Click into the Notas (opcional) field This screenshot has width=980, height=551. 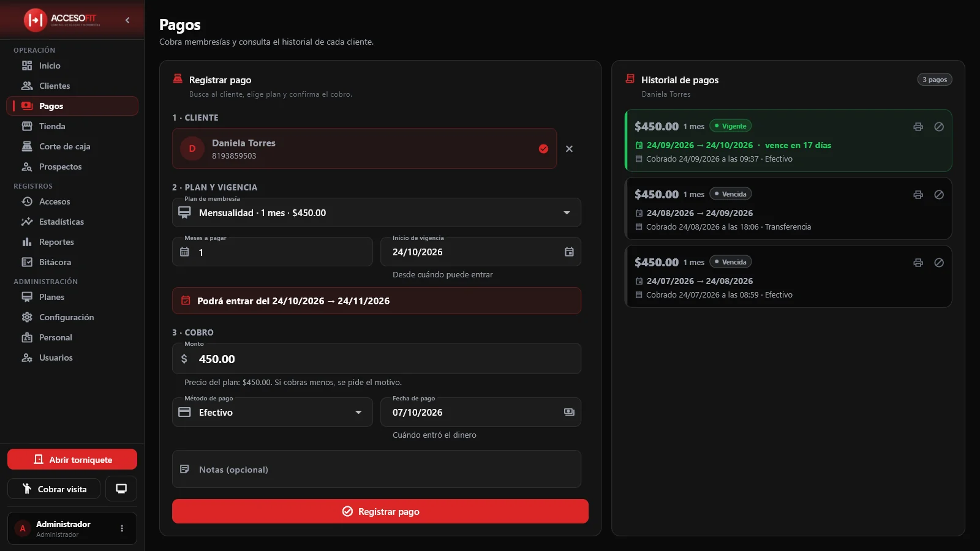coord(377,469)
